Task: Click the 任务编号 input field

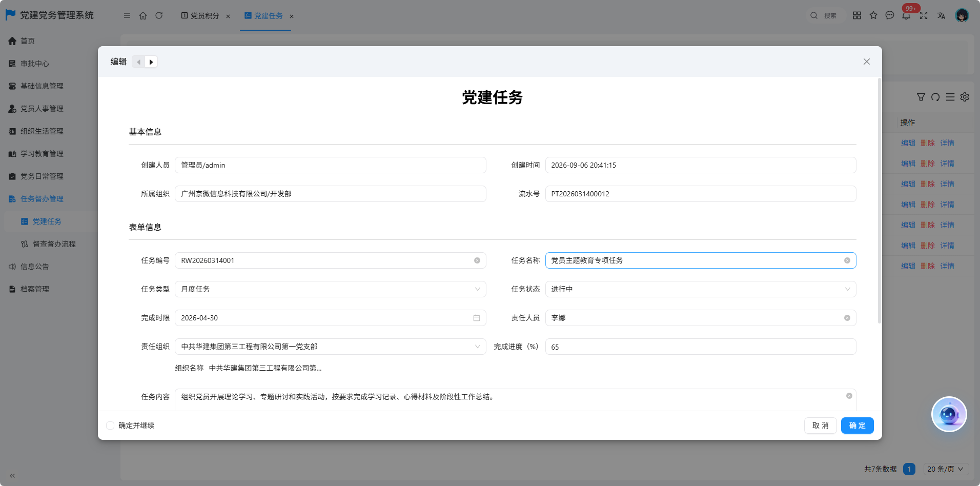Action: click(331, 260)
